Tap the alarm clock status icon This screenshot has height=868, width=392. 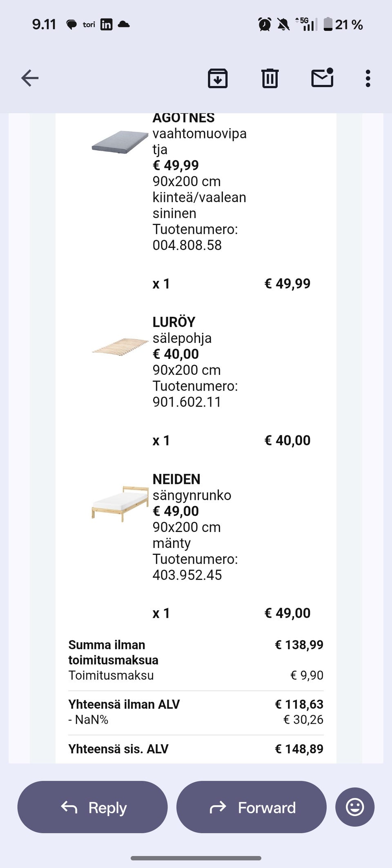point(265,24)
